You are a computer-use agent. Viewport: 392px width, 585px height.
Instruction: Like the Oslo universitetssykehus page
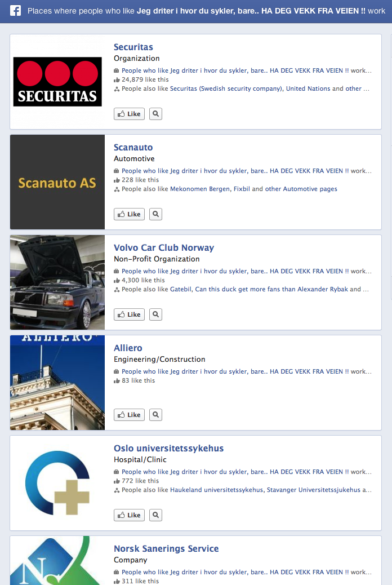(x=129, y=515)
